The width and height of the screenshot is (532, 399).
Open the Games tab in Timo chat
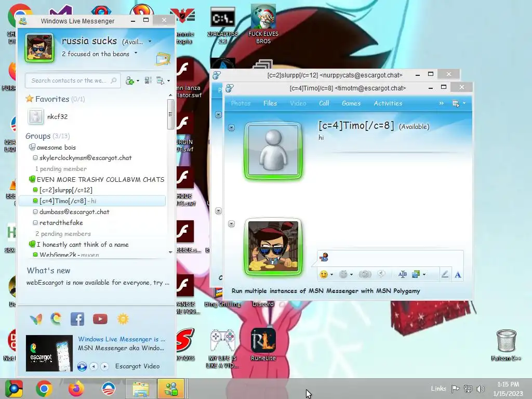click(x=351, y=103)
